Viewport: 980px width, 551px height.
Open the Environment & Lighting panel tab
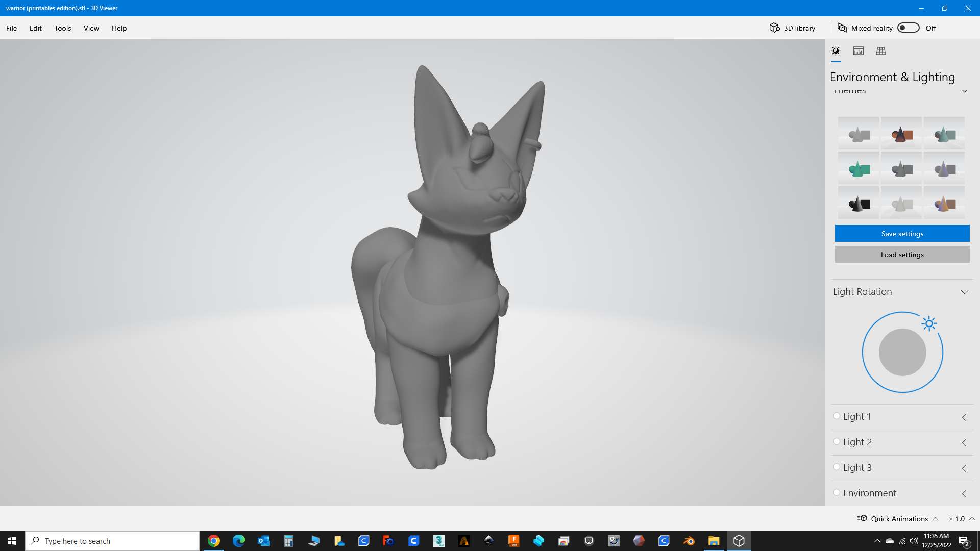836,51
